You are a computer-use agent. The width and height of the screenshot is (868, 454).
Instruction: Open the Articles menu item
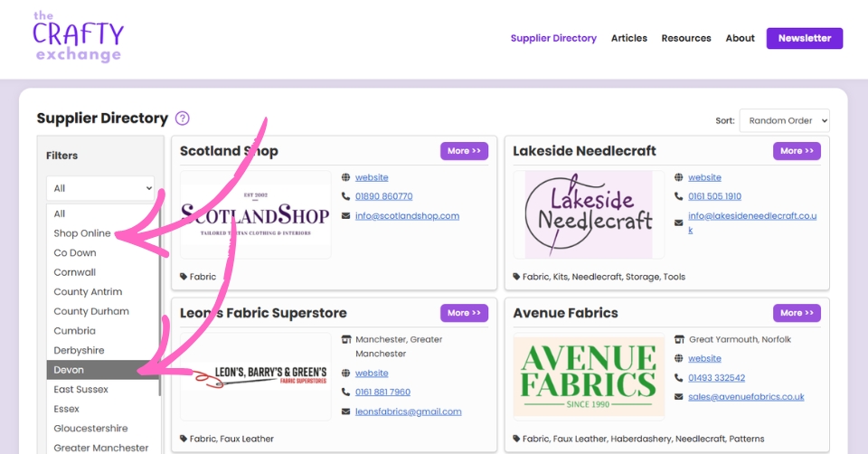click(628, 38)
